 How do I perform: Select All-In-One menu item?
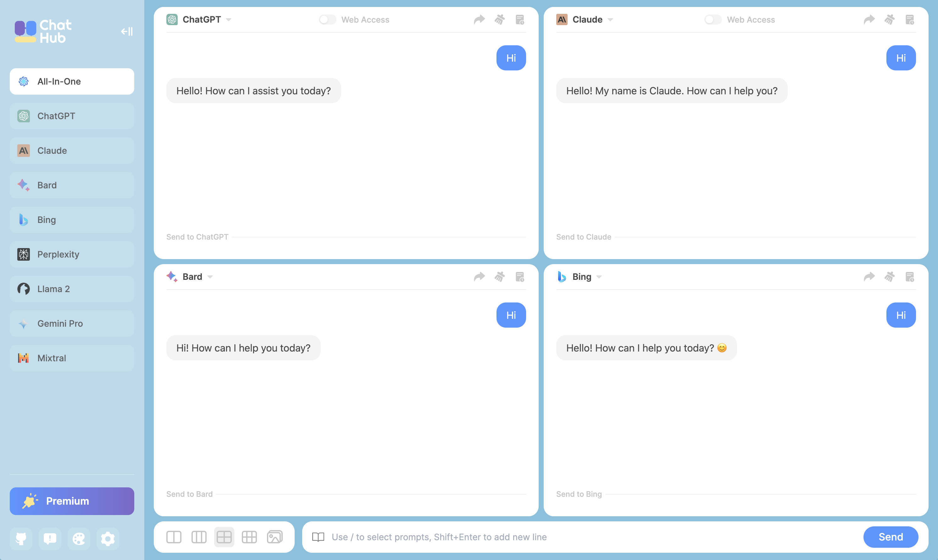pos(72,81)
